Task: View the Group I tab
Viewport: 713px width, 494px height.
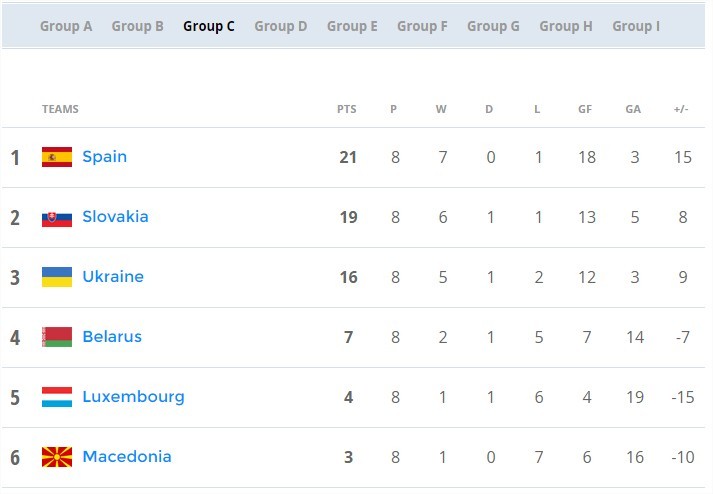Action: click(x=636, y=26)
